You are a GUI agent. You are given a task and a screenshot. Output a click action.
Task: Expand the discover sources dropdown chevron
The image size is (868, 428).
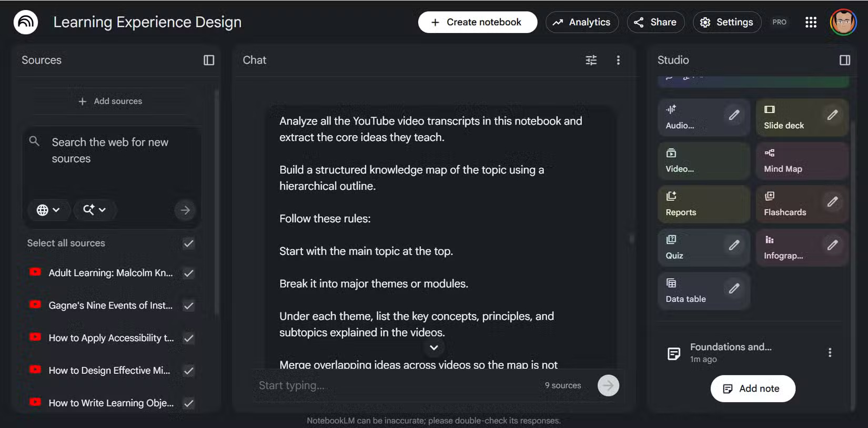(x=95, y=210)
